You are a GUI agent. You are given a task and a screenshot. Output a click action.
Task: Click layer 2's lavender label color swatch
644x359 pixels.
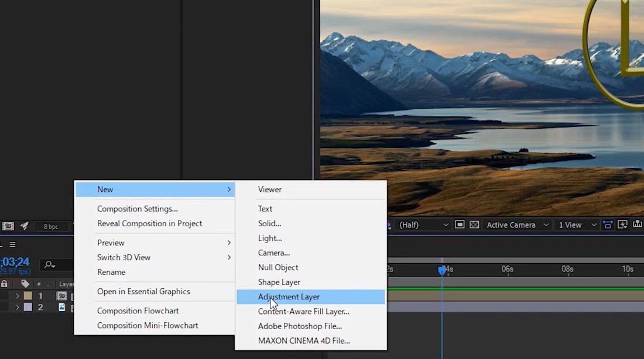point(28,308)
